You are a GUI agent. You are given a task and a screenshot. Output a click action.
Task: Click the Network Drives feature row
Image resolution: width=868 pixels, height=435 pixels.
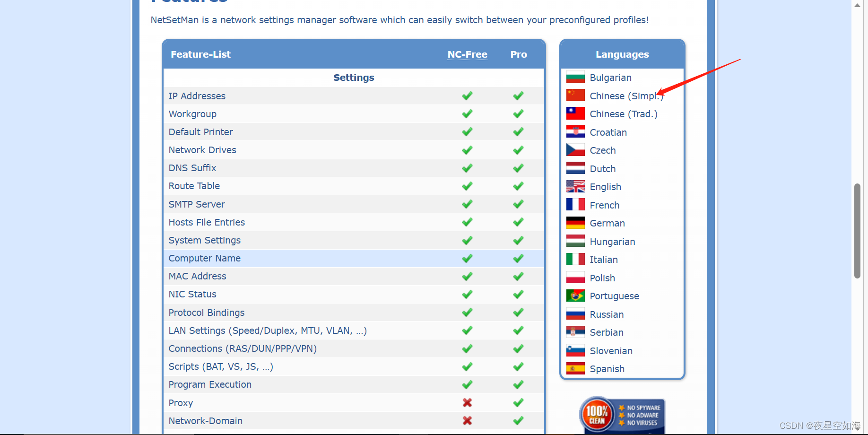(354, 150)
